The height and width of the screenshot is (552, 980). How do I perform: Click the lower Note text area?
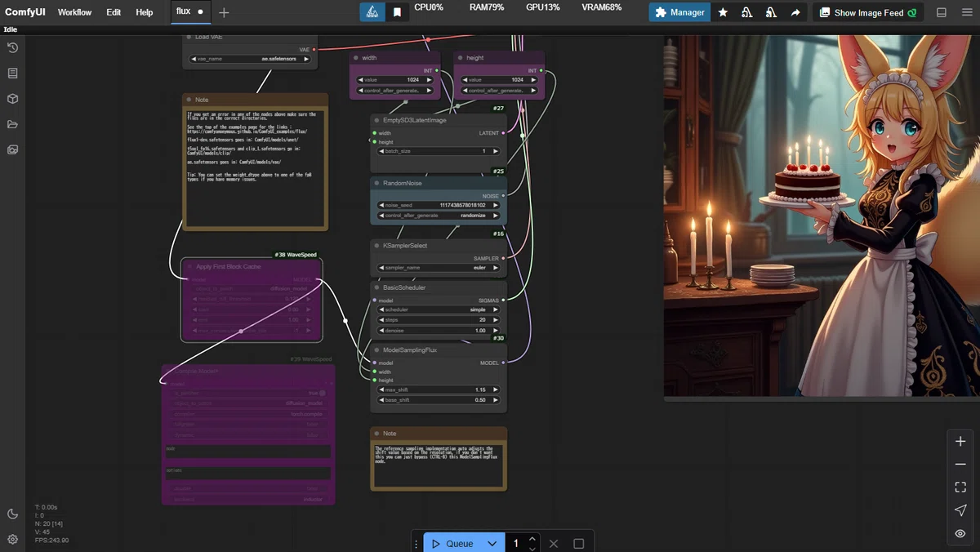click(439, 465)
